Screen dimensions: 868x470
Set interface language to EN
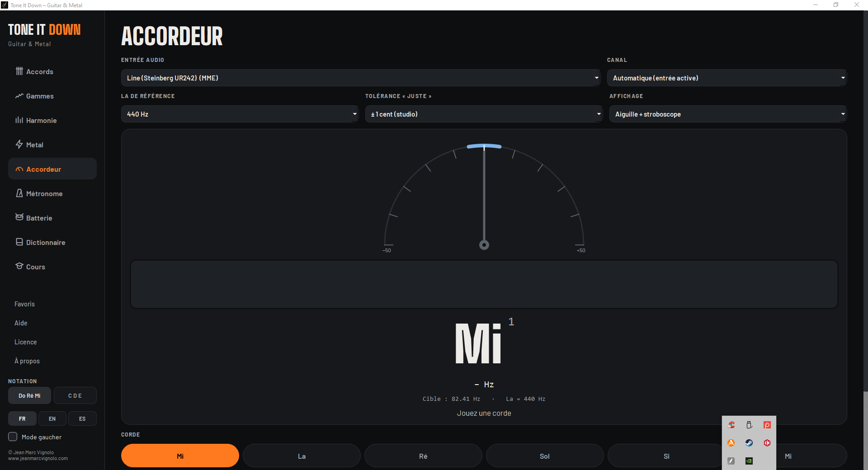[x=52, y=418]
